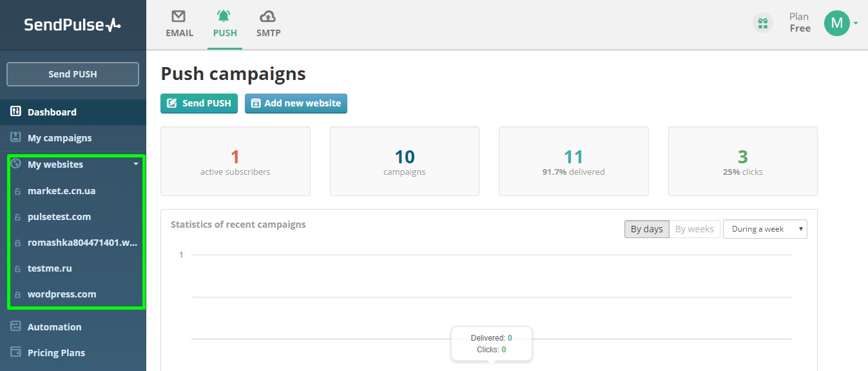The height and width of the screenshot is (371, 868).
Task: Collapse the My websites arrow
Action: (x=135, y=165)
